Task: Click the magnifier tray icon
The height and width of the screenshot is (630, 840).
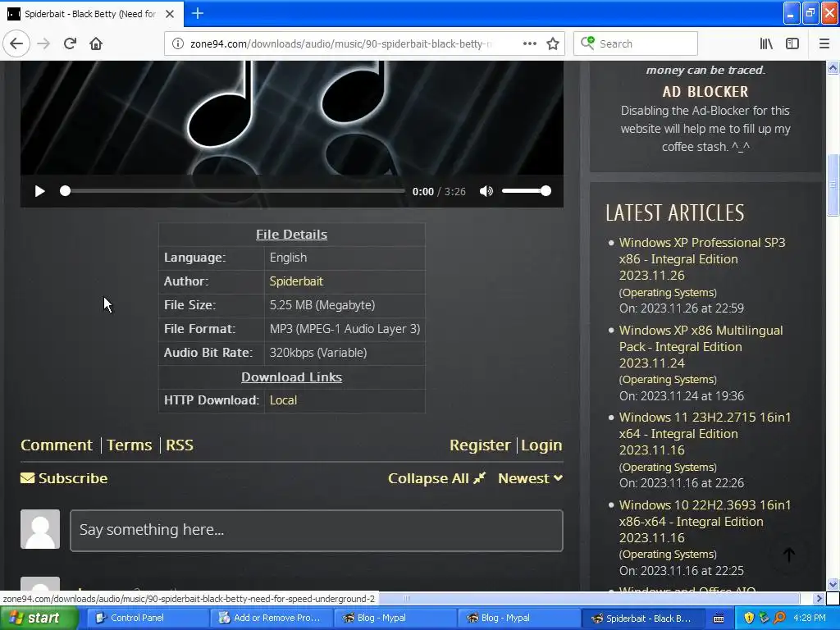Action: click(x=779, y=619)
